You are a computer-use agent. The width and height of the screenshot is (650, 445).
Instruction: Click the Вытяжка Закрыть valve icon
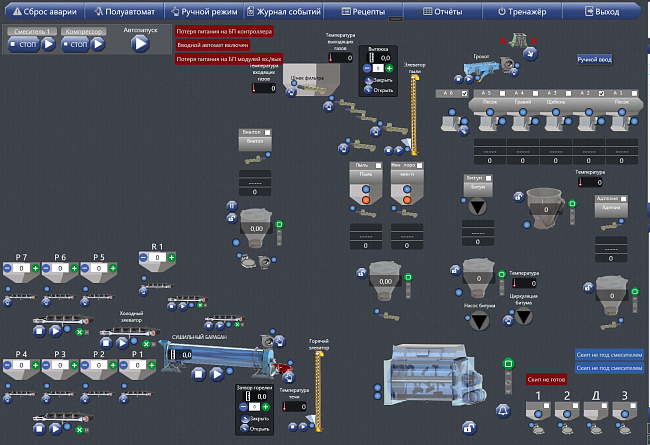[366, 80]
